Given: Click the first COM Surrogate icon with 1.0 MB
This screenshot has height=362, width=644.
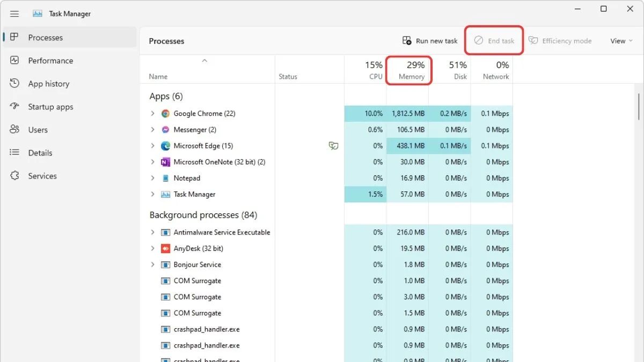Looking at the screenshot, I should pos(165,280).
